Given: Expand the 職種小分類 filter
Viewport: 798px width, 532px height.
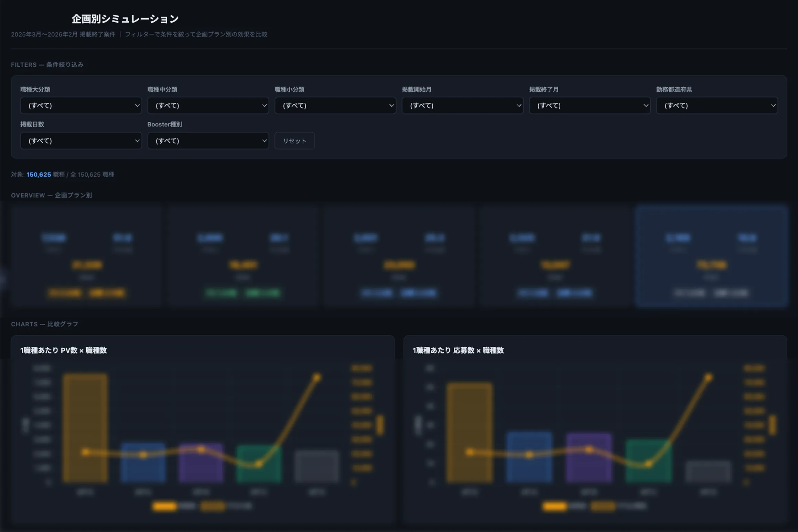Looking at the screenshot, I should (335, 106).
